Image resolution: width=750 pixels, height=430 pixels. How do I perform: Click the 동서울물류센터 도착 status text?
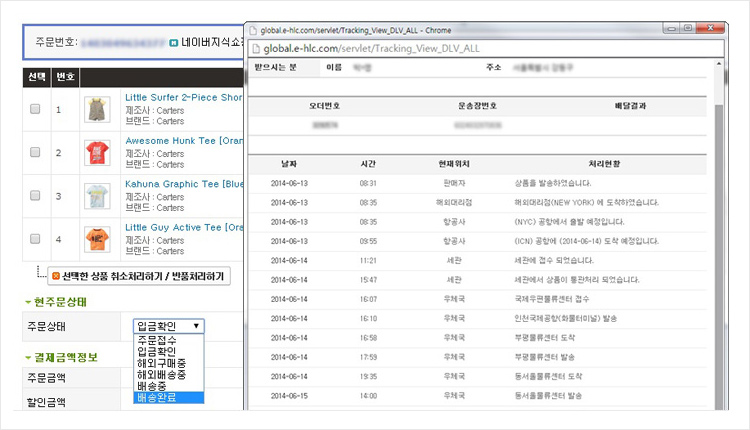click(548, 376)
